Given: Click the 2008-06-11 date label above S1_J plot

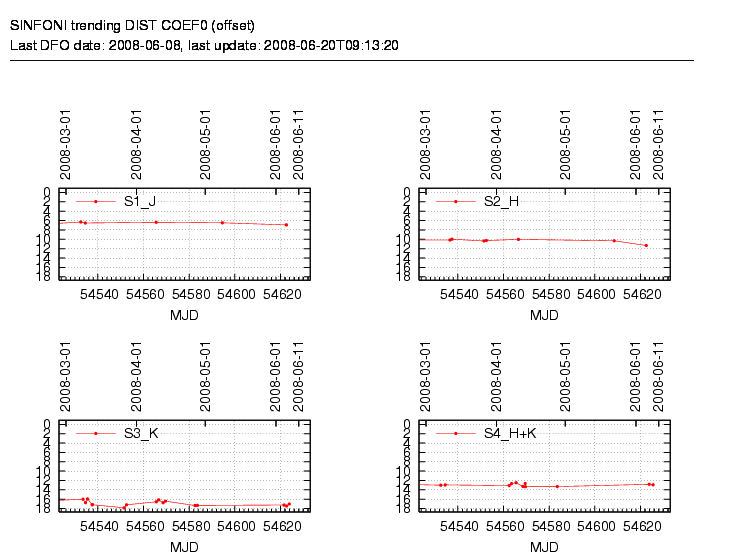Looking at the screenshot, I should 298,145.
